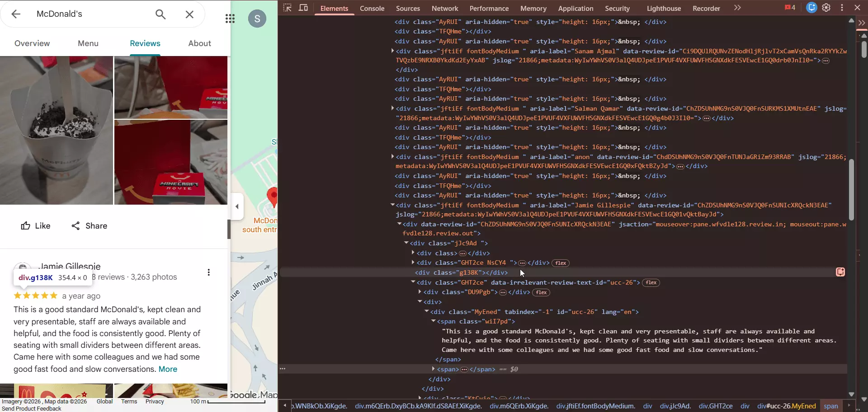This screenshot has height=412, width=868.
Task: Collapse the Jamie Gillespie review node
Action: 392,205
